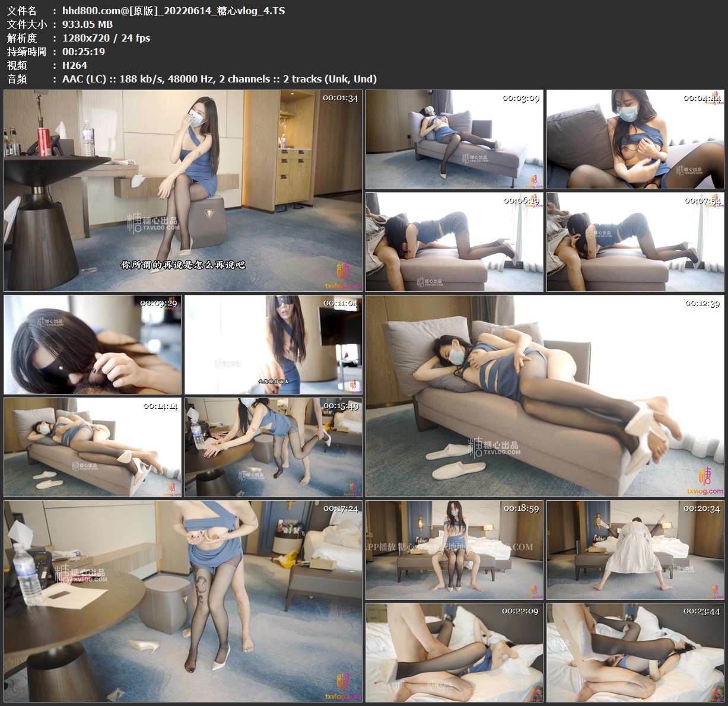Image resolution: width=728 pixels, height=706 pixels.
Task: Click the frame marked 00:06:19
Action: 454,241
